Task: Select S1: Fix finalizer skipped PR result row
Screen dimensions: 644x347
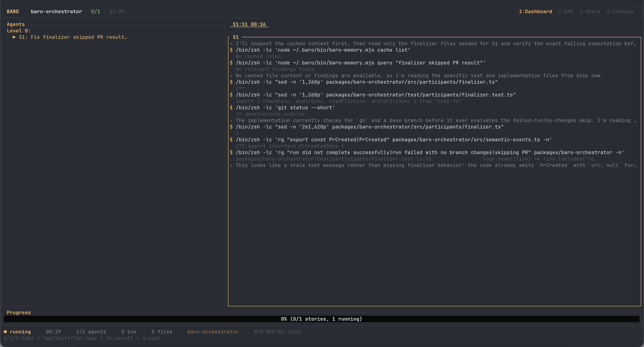Action: [73, 37]
